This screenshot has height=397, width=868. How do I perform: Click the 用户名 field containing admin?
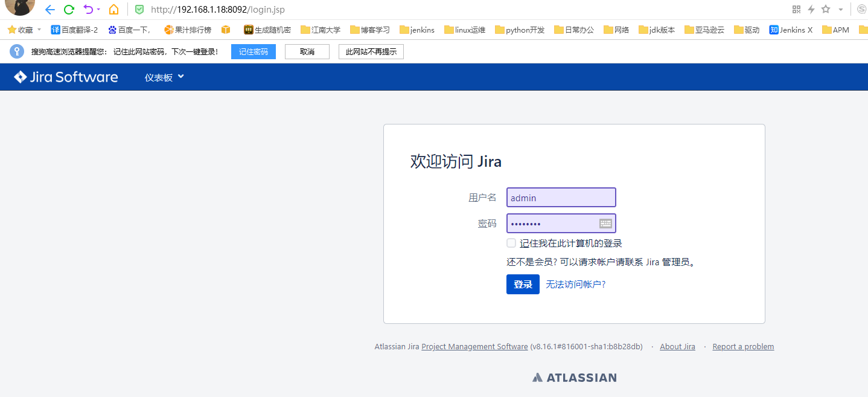(561, 198)
